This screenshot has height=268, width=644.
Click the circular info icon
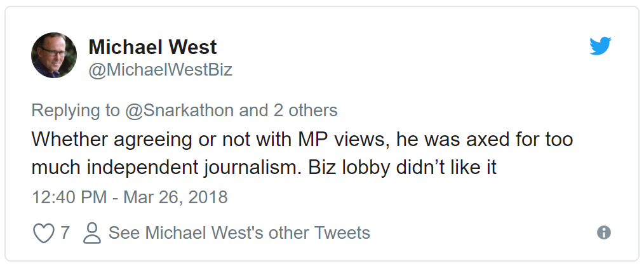(604, 232)
